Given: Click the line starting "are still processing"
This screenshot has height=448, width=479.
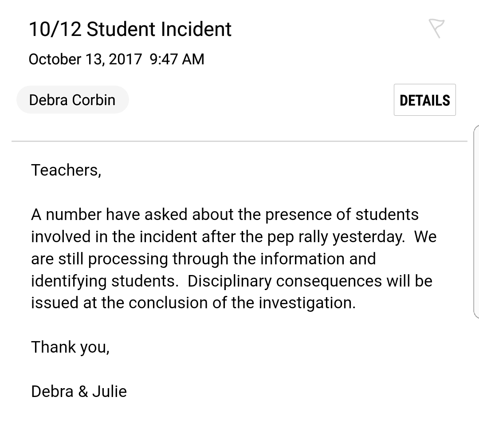Looking at the screenshot, I should pos(203,259).
